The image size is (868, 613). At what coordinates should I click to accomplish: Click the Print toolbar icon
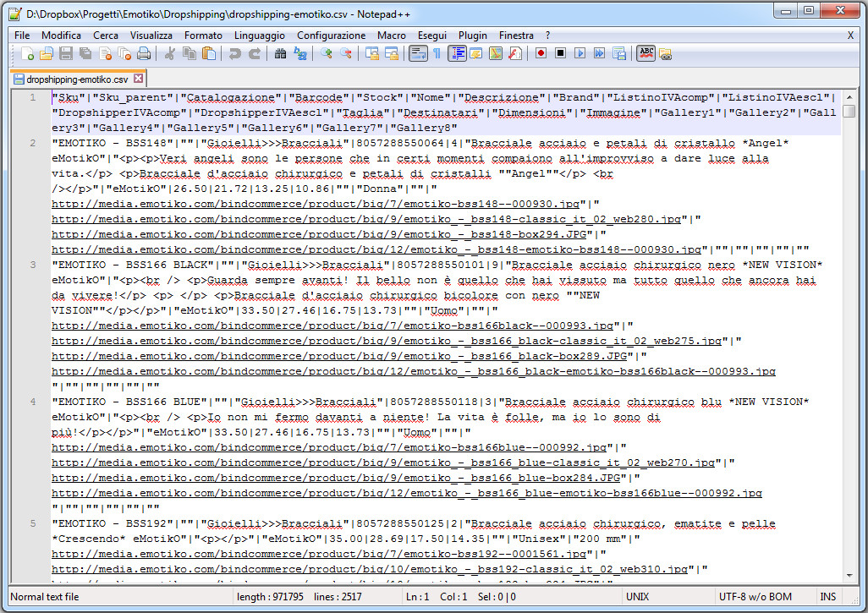[x=143, y=54]
